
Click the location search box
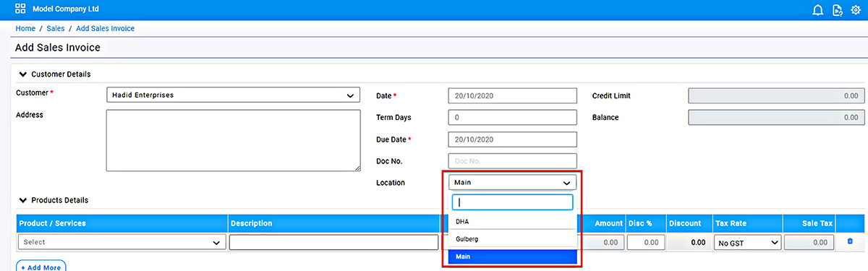pos(513,202)
